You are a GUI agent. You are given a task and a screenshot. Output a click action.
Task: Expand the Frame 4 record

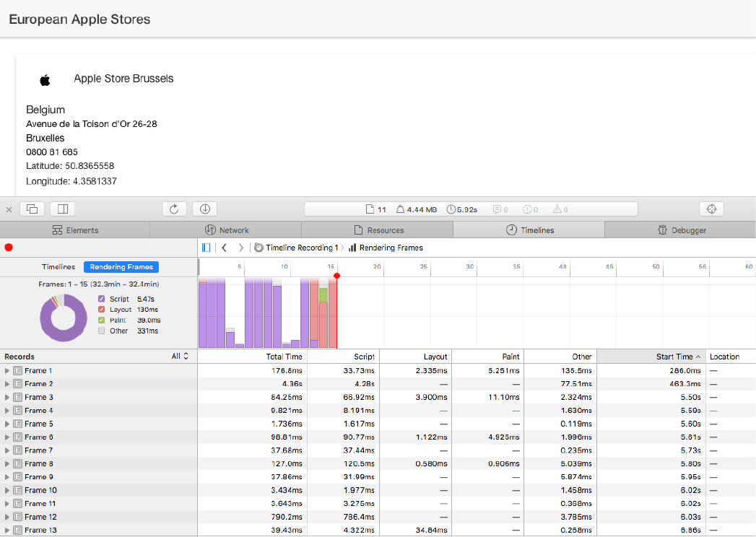click(x=6, y=411)
